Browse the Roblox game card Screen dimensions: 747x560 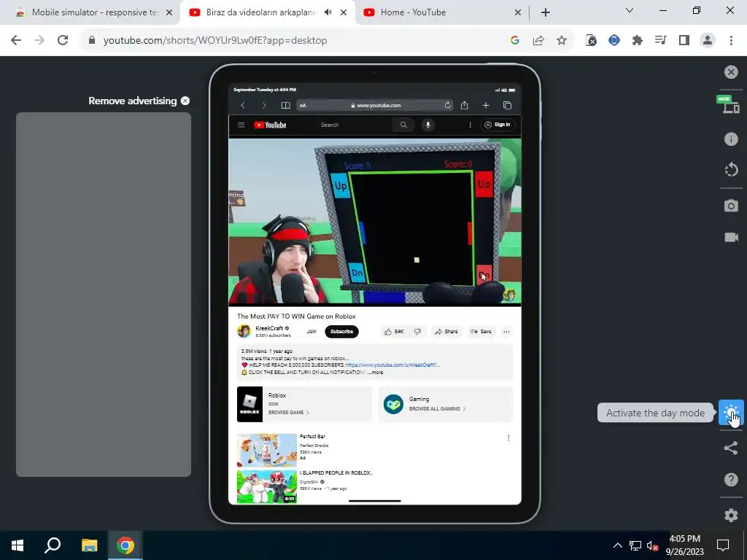304,404
